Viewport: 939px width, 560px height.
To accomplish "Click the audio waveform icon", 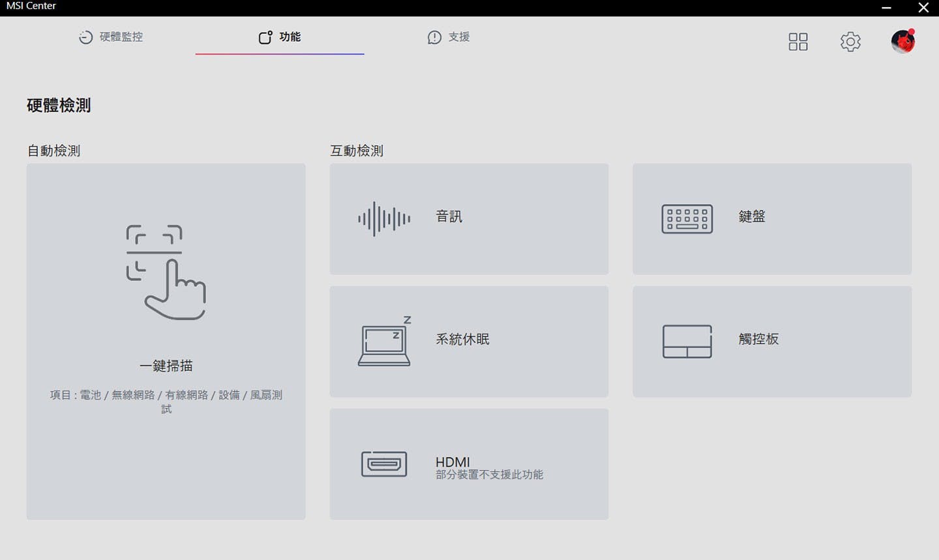I will pos(384,219).
